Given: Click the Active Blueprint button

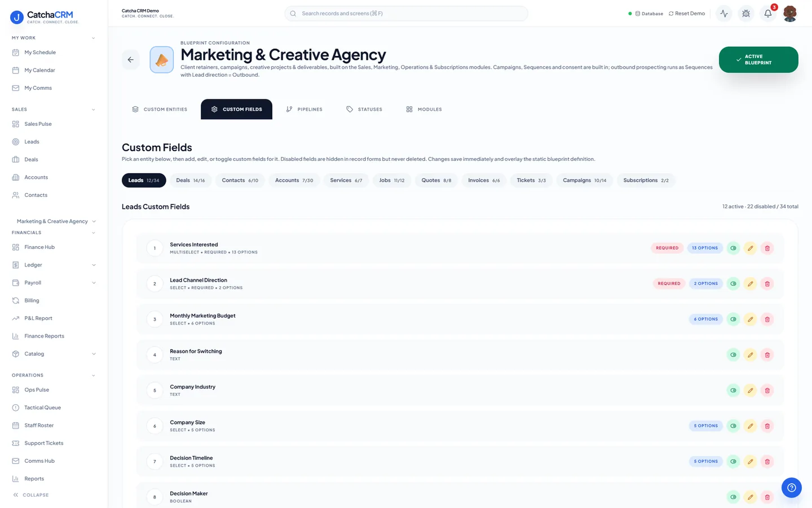Looking at the screenshot, I should point(758,60).
